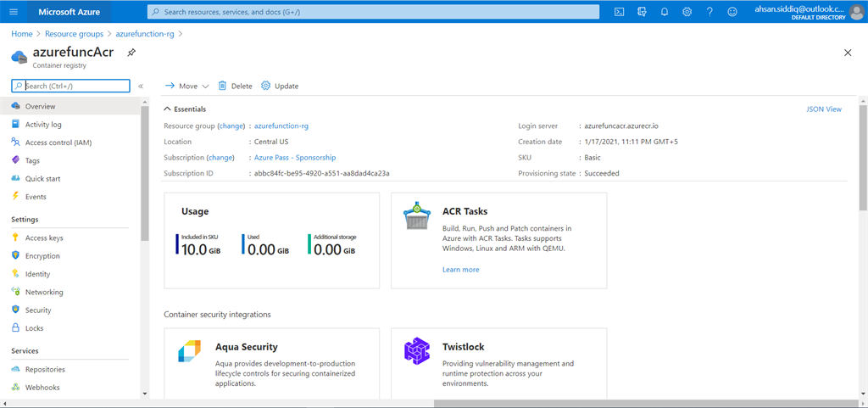The width and height of the screenshot is (868, 408).
Task: Expand the Move dropdown arrow
Action: coord(205,87)
